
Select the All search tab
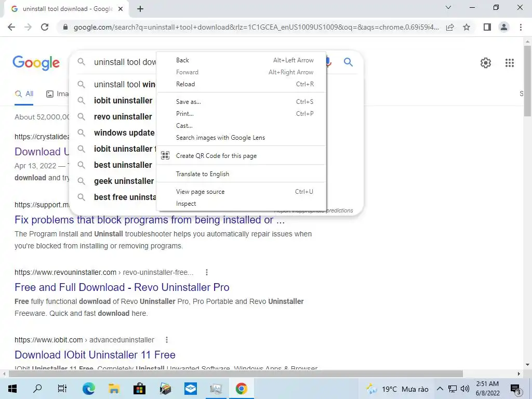(x=24, y=94)
